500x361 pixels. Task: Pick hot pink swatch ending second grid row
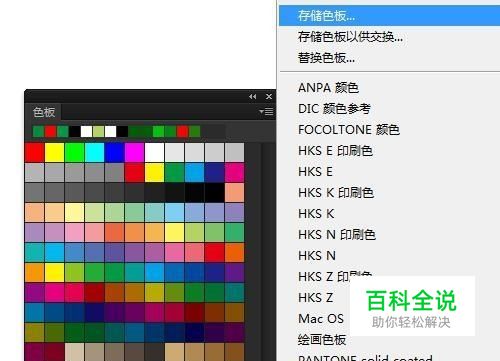234,173
